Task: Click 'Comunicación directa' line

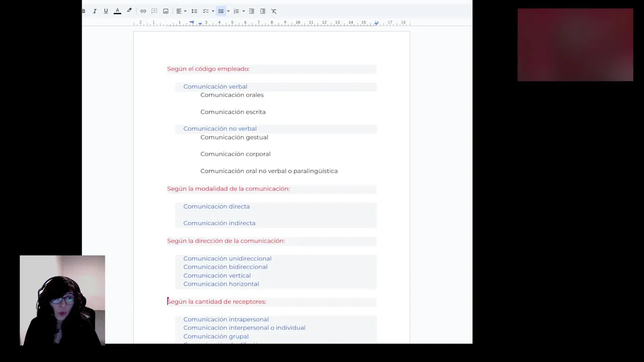Action: click(216, 206)
